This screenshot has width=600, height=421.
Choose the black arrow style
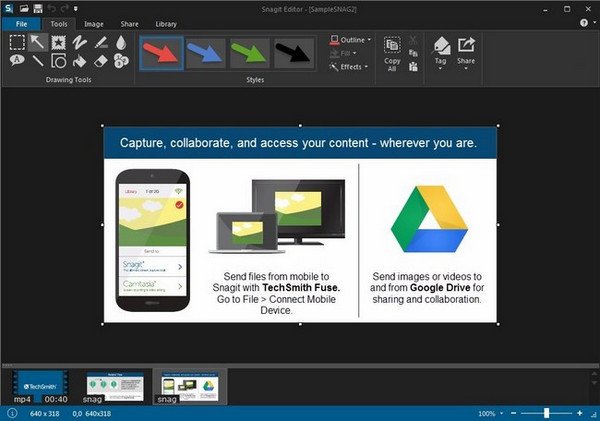294,53
